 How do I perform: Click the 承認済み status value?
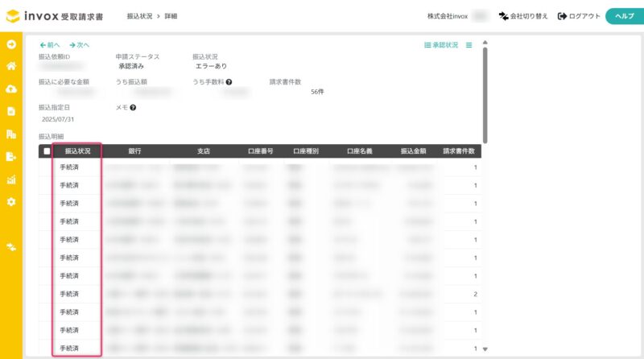click(131, 66)
